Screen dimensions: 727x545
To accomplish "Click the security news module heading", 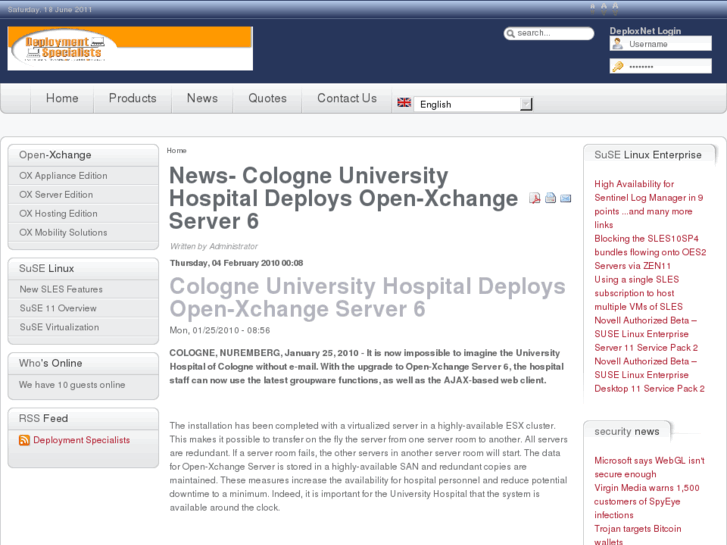I will click(627, 431).
